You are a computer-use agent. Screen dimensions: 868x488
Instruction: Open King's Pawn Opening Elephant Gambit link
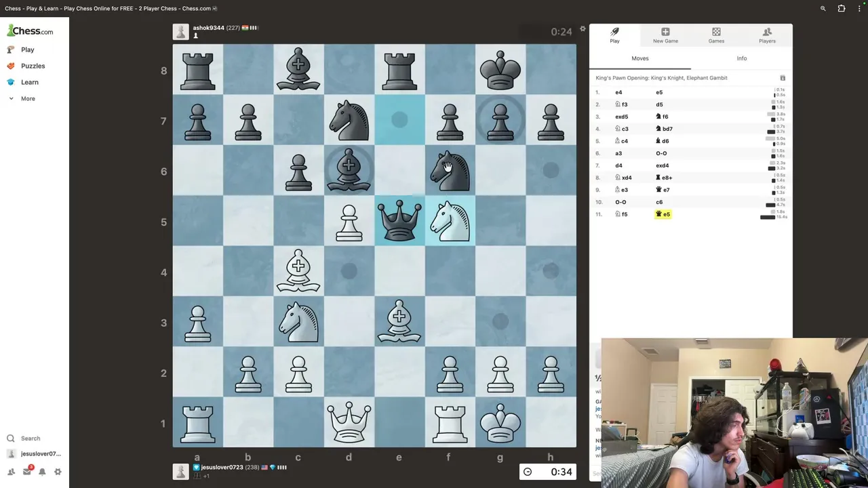[661, 78]
